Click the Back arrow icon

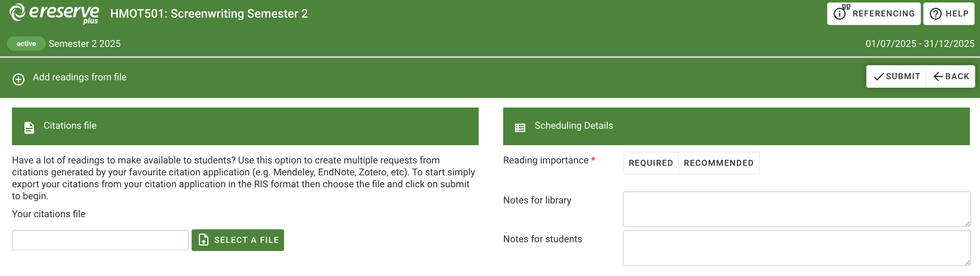pos(938,77)
